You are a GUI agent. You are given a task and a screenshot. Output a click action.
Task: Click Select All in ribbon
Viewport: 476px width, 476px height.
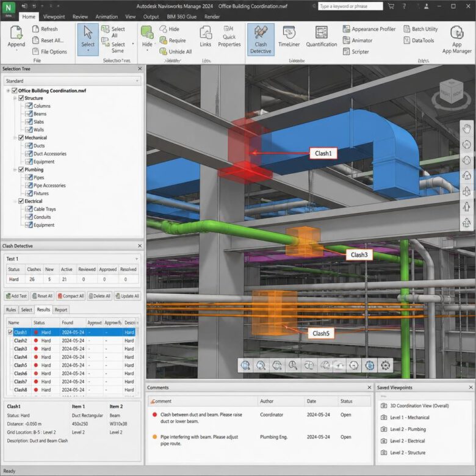point(114,32)
